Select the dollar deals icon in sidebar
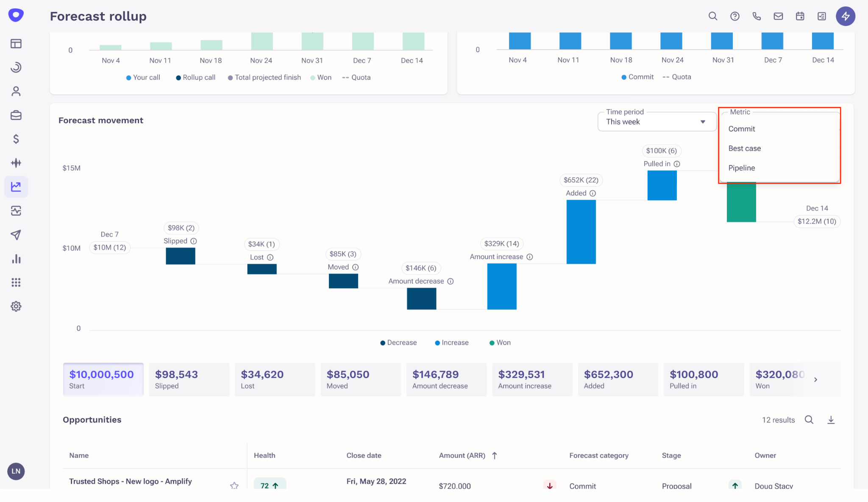 click(x=16, y=138)
